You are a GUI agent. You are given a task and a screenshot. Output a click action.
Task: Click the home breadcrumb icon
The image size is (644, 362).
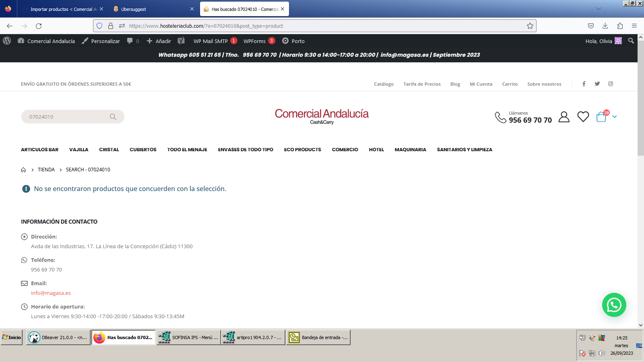(23, 170)
